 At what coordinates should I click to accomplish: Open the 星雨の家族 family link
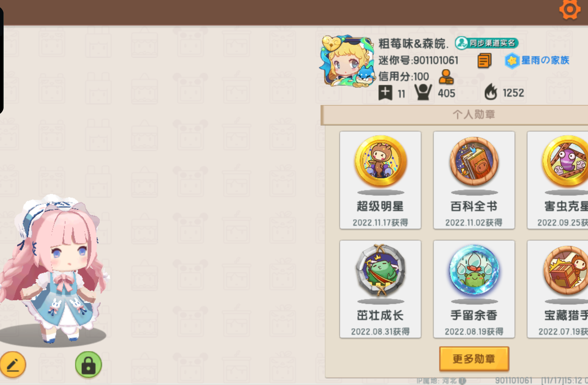537,60
